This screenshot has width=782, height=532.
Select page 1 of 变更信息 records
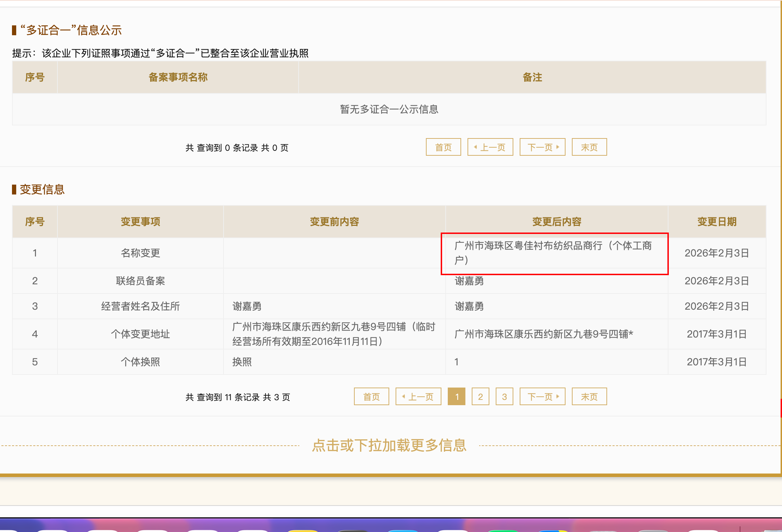tap(457, 397)
